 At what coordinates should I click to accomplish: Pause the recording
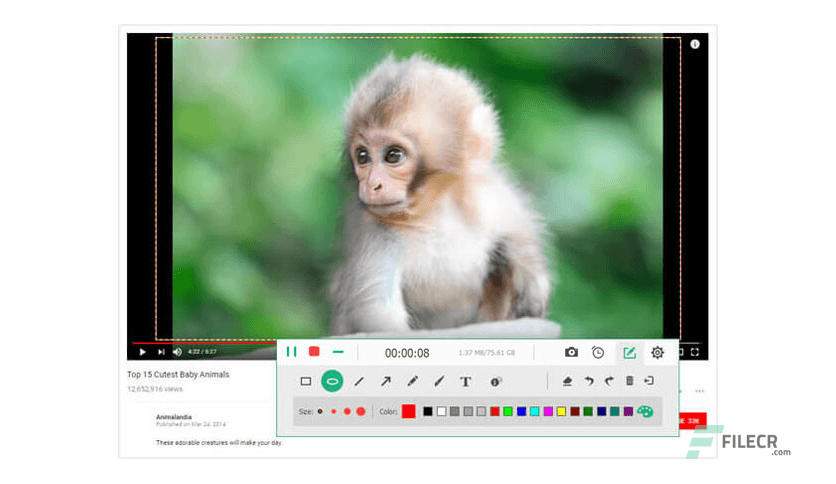coord(291,352)
